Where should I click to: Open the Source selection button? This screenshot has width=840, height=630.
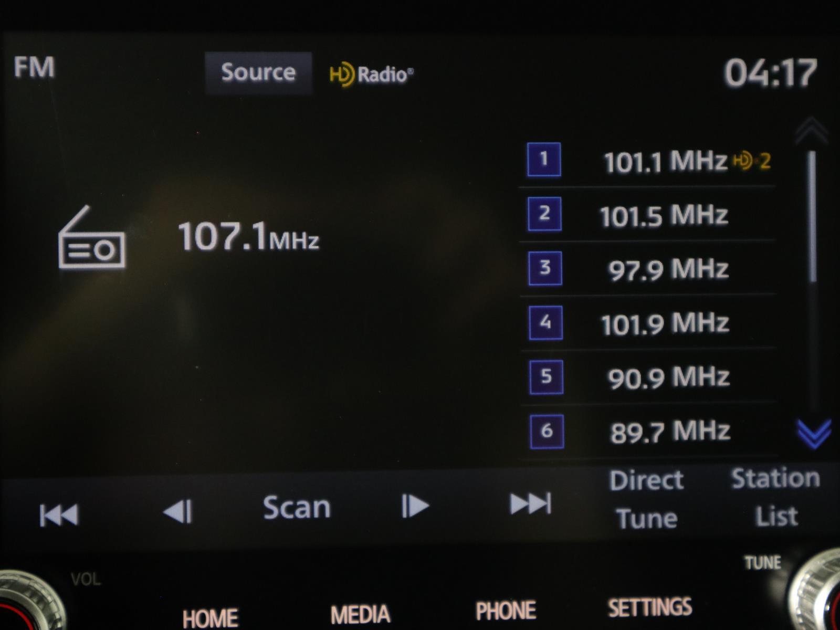click(258, 72)
